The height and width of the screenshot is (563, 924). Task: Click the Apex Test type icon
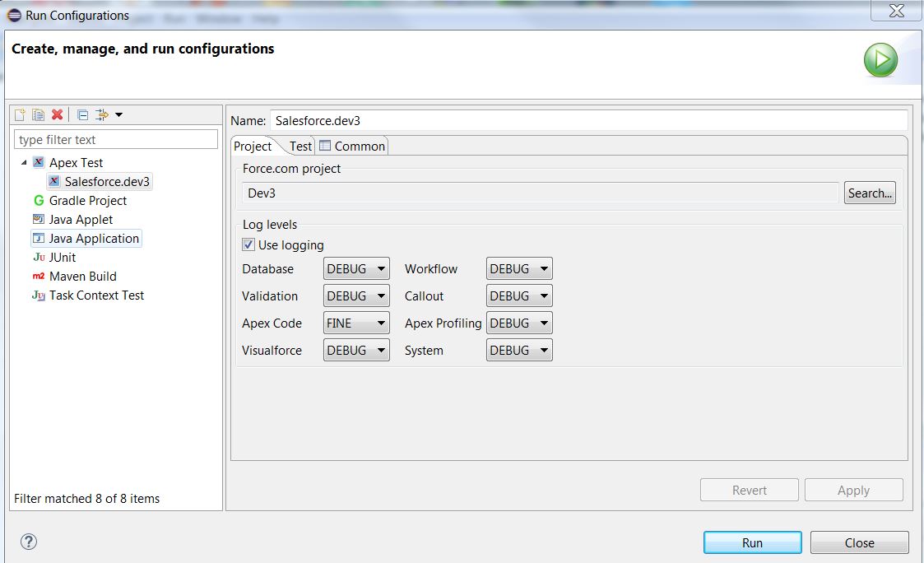[39, 162]
